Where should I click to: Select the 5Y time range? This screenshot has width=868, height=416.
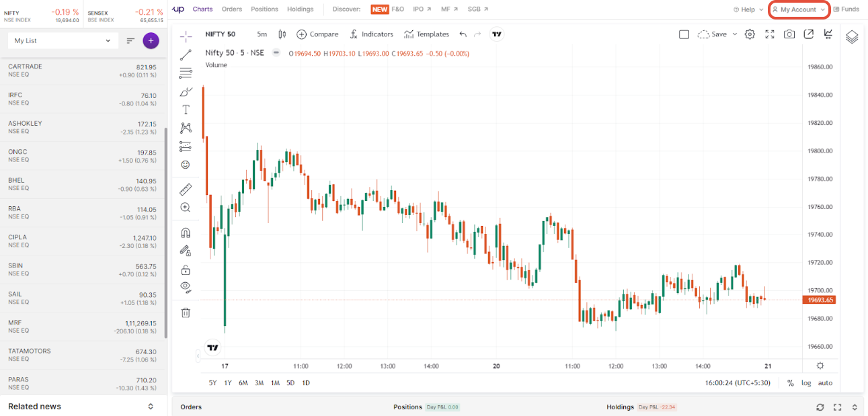click(x=212, y=382)
